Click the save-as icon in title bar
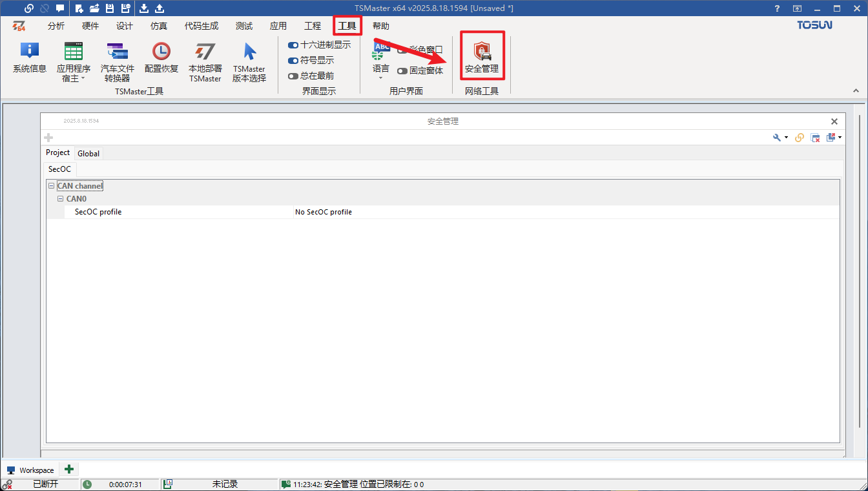This screenshot has height=491, width=868. tap(125, 8)
